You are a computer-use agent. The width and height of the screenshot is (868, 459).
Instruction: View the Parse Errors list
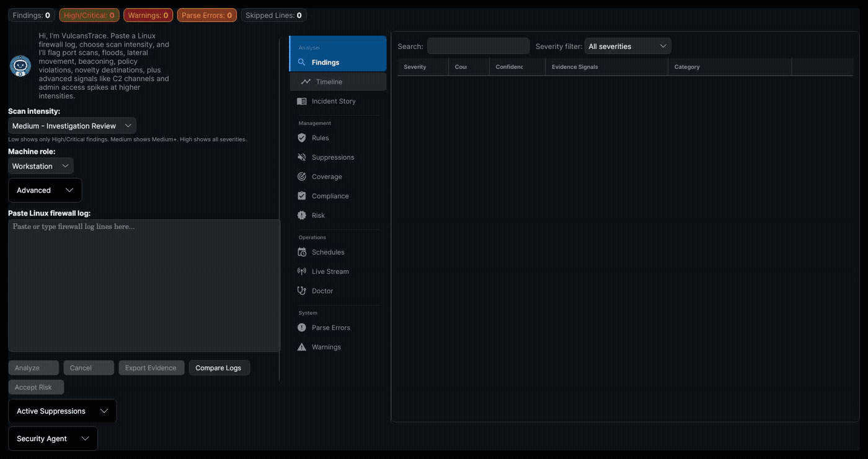(x=338, y=327)
